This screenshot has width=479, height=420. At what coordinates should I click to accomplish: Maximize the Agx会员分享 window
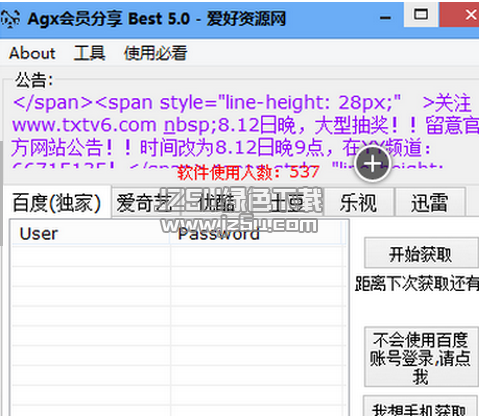tap(421, 15)
